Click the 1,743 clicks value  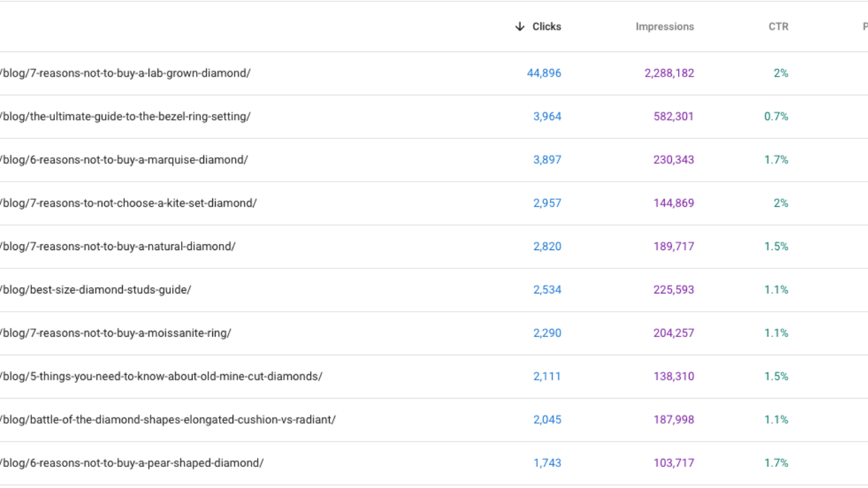(547, 464)
